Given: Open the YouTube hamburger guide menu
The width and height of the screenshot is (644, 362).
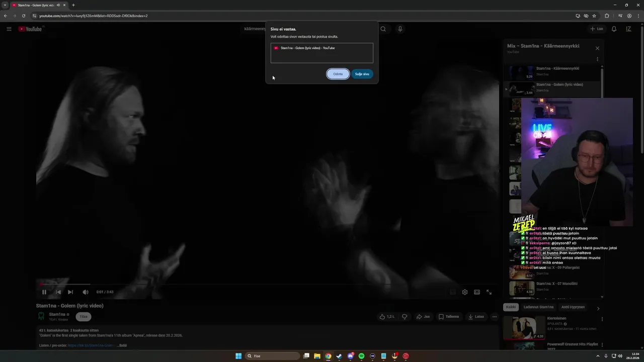Looking at the screenshot, I should click(x=9, y=29).
